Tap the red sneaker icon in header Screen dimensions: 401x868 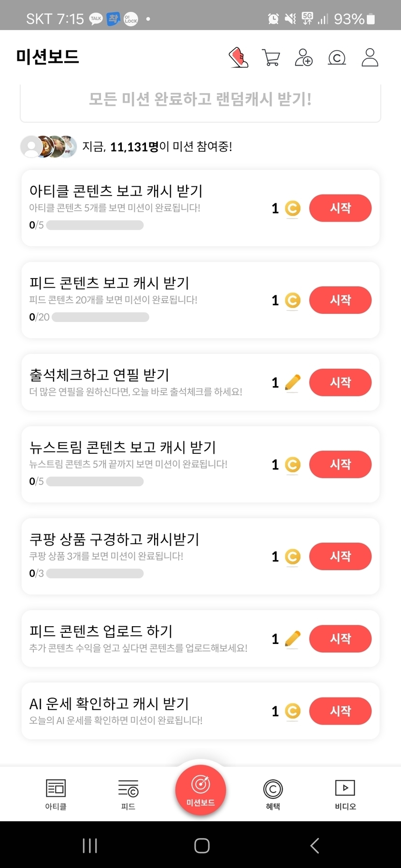239,57
